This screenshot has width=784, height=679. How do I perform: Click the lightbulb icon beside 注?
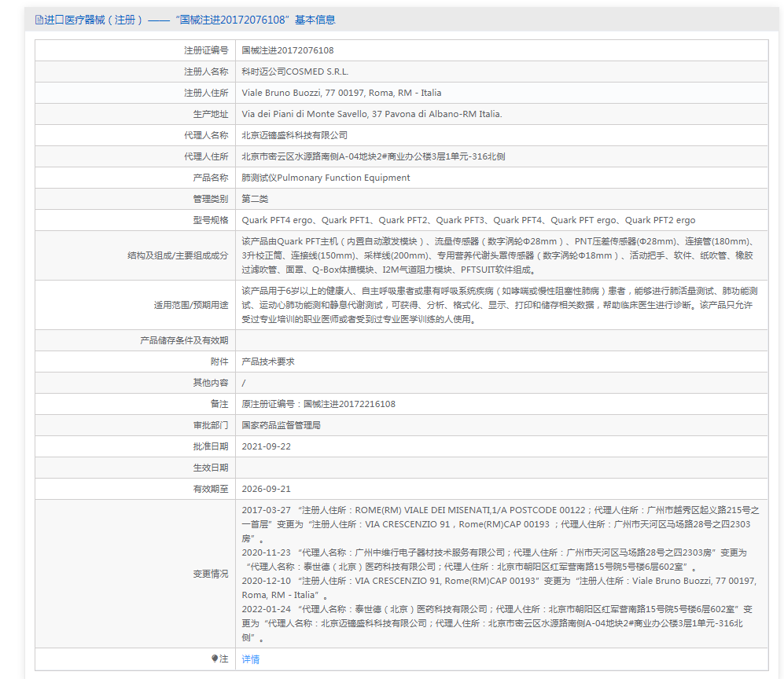click(x=215, y=659)
